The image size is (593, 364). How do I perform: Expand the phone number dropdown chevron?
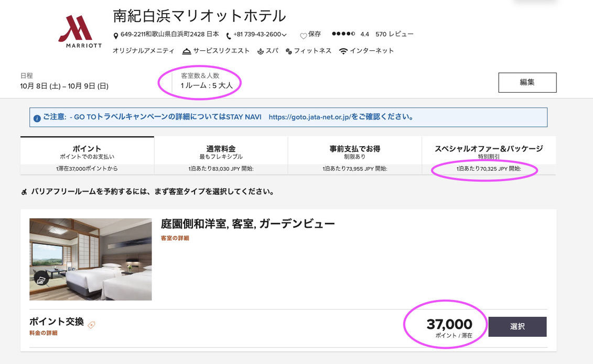(x=285, y=35)
